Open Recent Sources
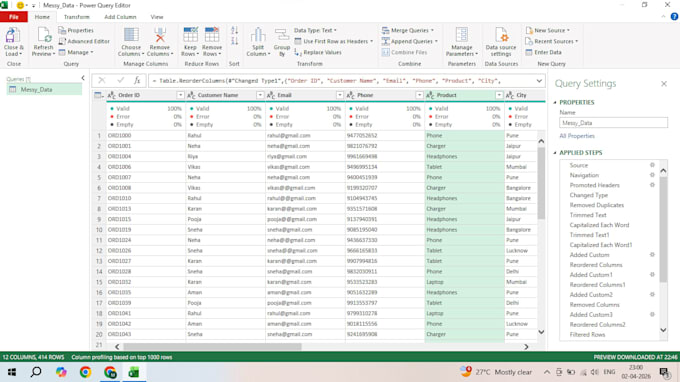Viewport: 680px width, 382px height. point(551,41)
